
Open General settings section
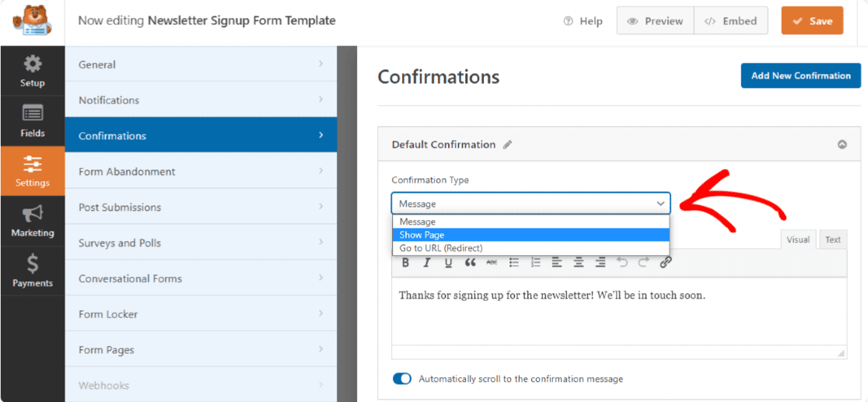(x=201, y=65)
